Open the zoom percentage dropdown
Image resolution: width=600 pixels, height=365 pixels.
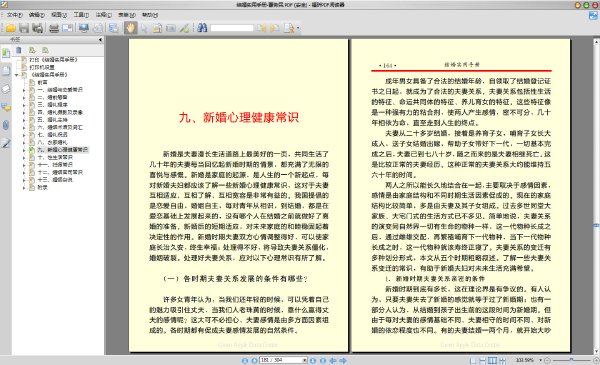tap(540, 360)
